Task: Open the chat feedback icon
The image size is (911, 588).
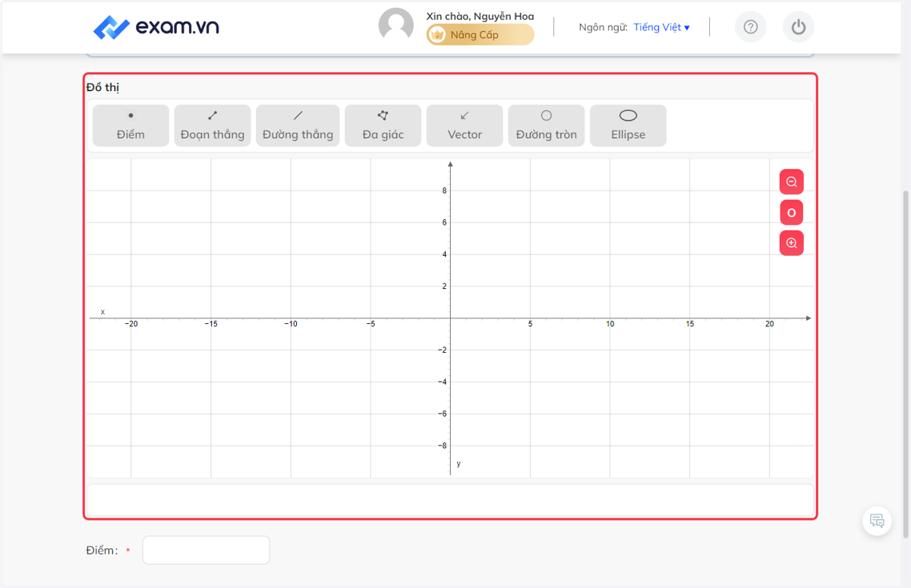Action: tap(877, 520)
